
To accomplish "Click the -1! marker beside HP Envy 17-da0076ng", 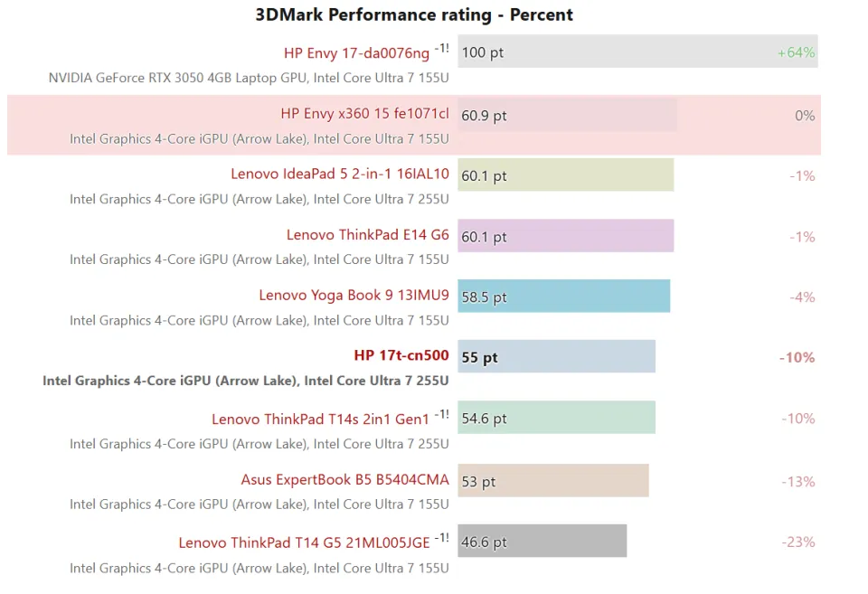I will click(441, 49).
